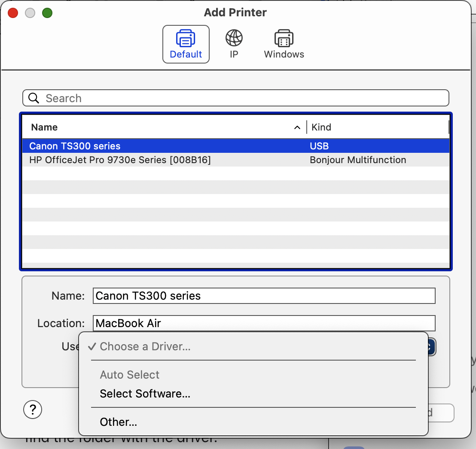The height and width of the screenshot is (449, 476).
Task: Edit the printer Name text field
Action: pyautogui.click(x=264, y=296)
